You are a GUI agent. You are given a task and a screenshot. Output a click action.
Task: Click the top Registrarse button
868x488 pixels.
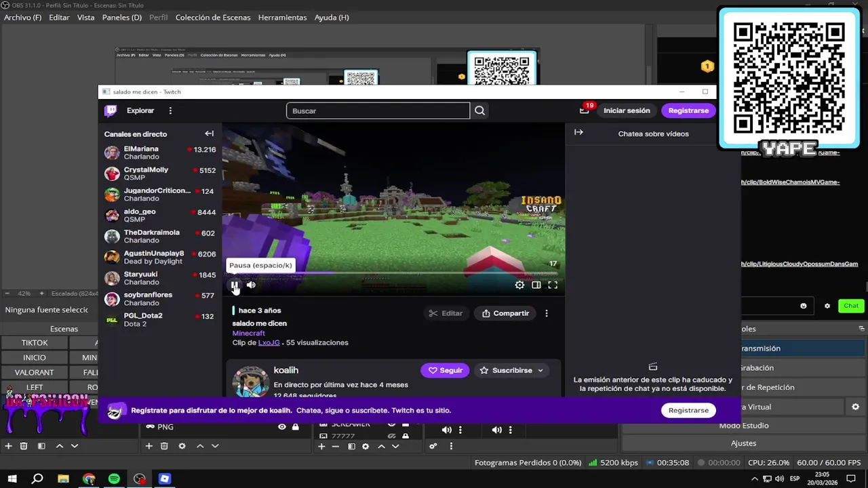click(688, 110)
